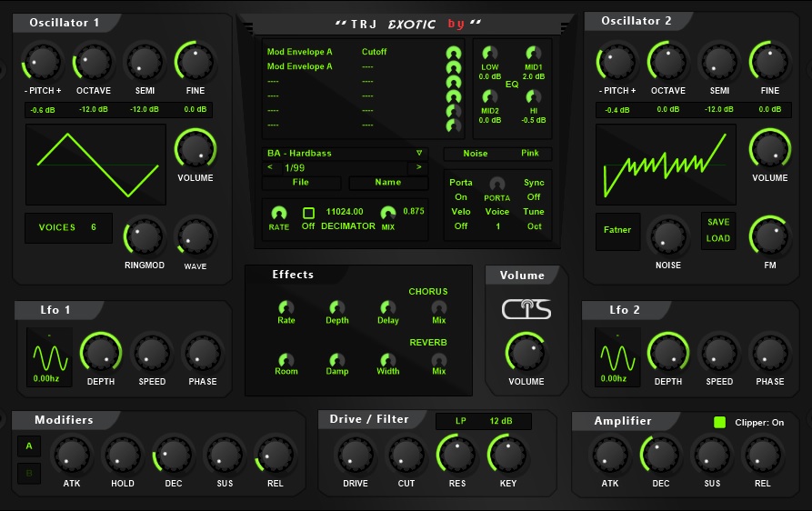Click the Oscillator 1 OCTAVE knob
812x511 pixels.
pos(94,62)
